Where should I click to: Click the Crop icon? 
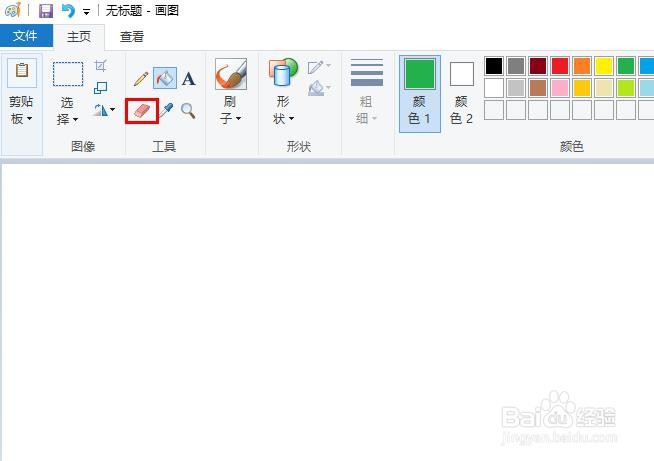[x=101, y=65]
